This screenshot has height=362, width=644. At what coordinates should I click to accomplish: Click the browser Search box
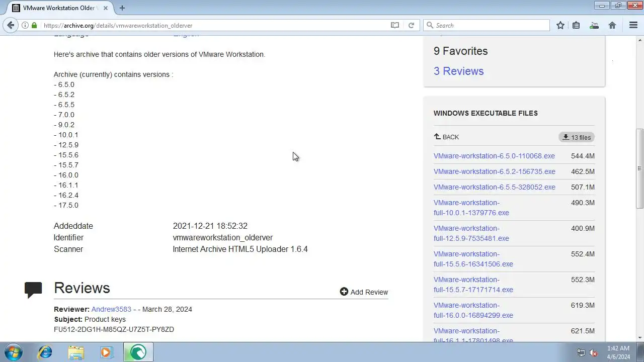(x=487, y=25)
